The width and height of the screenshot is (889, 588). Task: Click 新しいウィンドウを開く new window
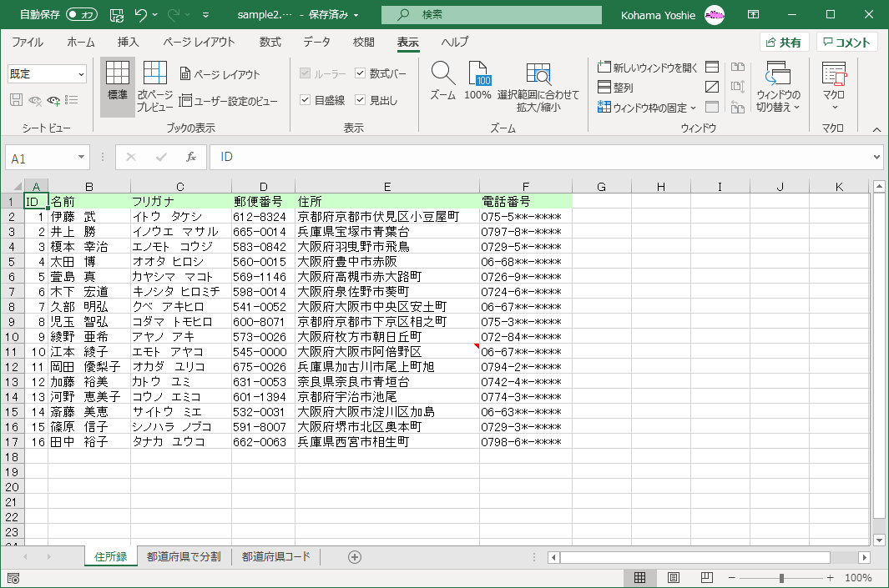click(648, 68)
